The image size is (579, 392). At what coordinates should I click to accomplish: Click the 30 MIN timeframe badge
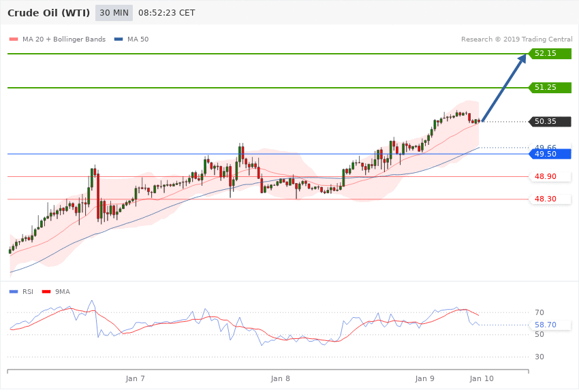click(114, 13)
